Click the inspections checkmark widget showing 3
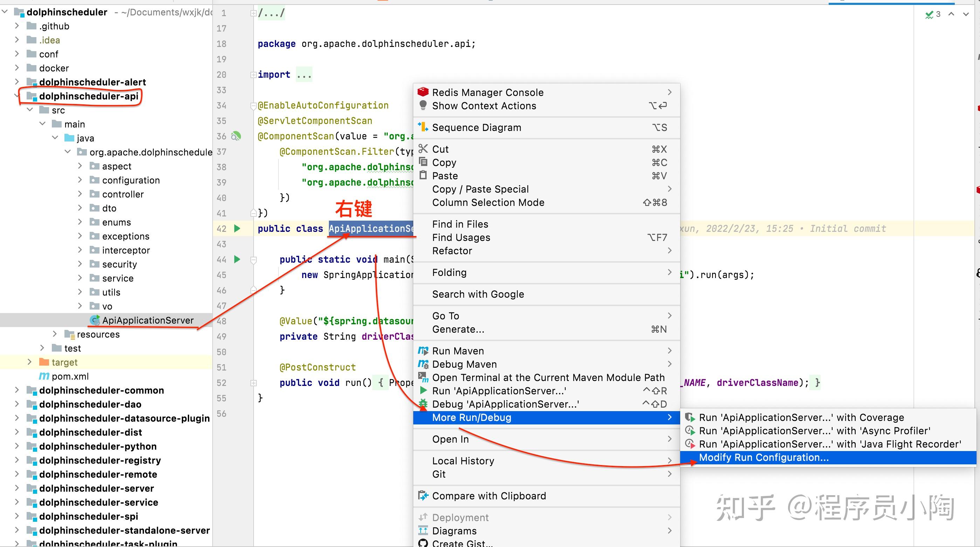The width and height of the screenshot is (980, 547). pos(933,14)
